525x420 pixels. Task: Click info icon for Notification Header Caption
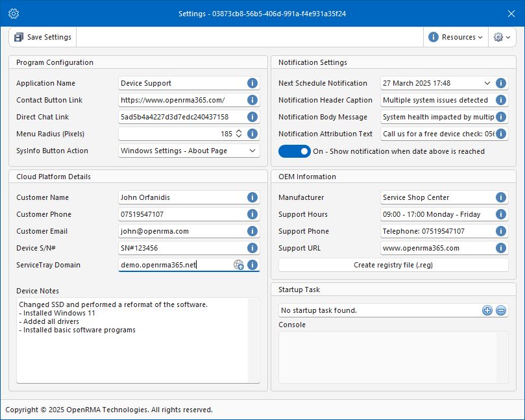(501, 100)
